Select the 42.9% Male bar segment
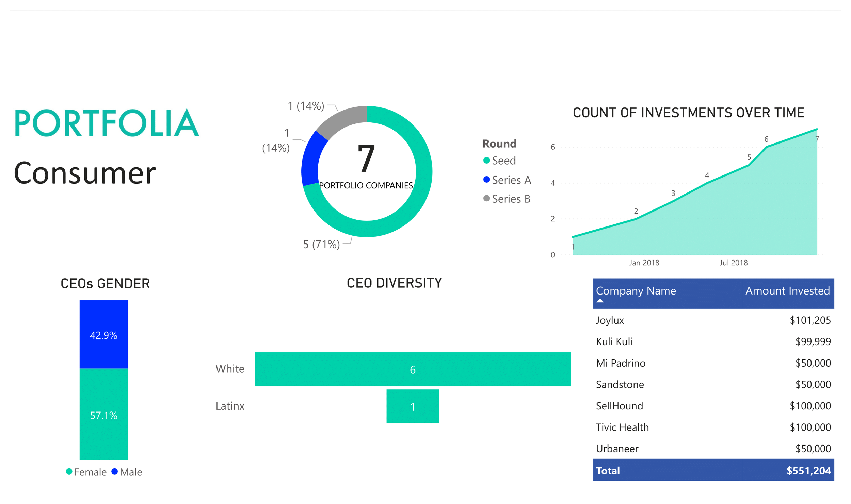Screen dimensions: 851x504 103,334
